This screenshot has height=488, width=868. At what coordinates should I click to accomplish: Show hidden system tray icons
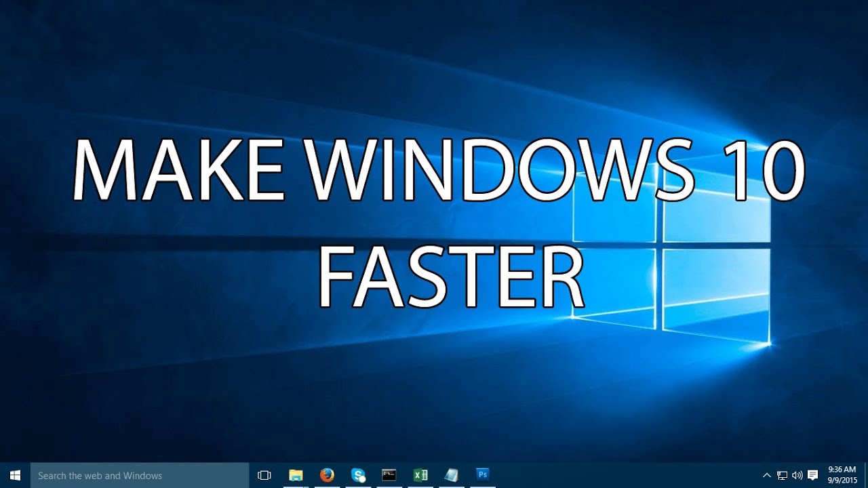point(767,475)
